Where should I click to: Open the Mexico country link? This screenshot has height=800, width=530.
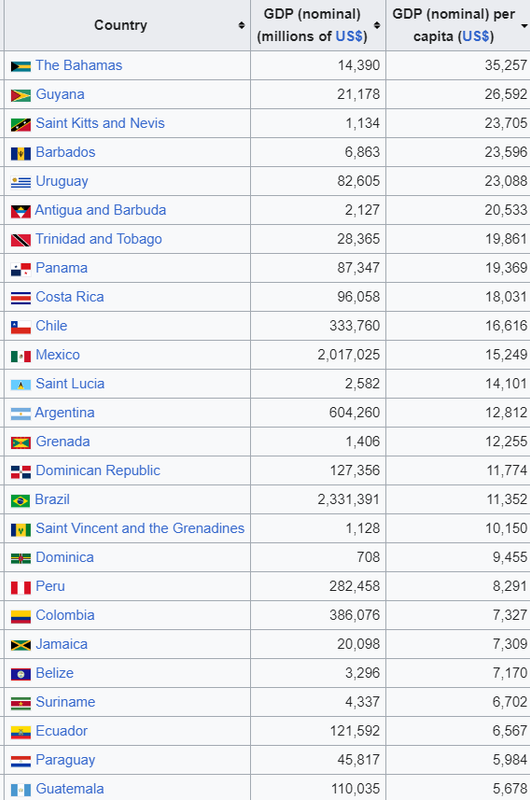tap(58, 355)
